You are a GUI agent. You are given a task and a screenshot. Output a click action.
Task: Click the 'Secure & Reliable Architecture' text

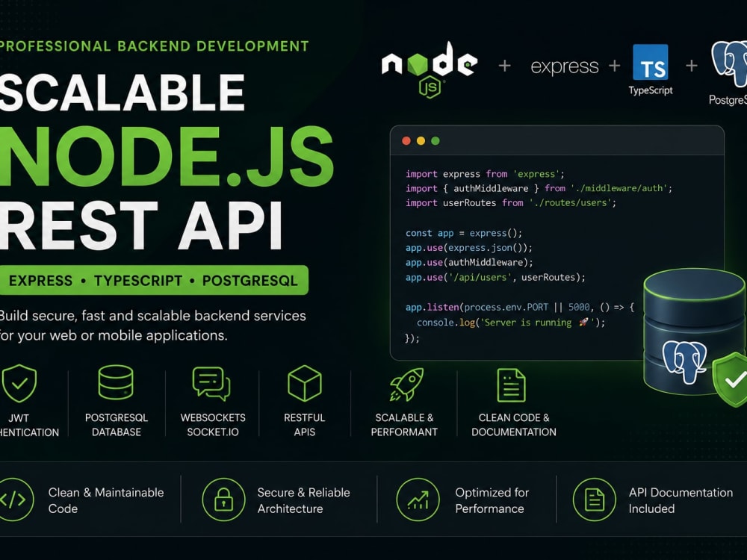[x=303, y=500]
